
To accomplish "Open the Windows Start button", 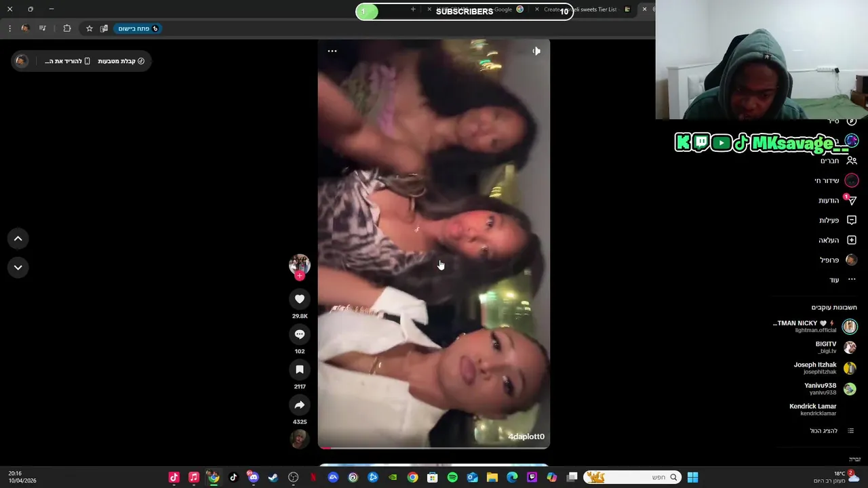I will click(x=692, y=477).
